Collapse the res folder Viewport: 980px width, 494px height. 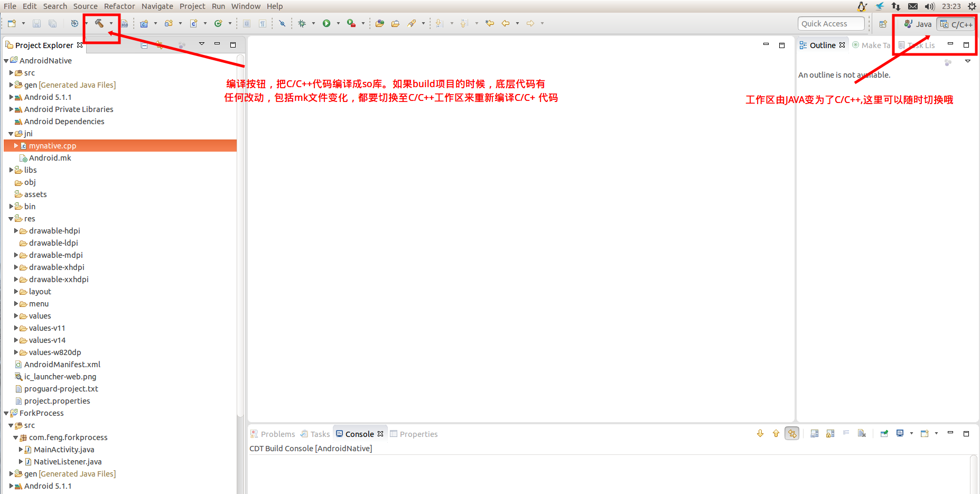(11, 219)
